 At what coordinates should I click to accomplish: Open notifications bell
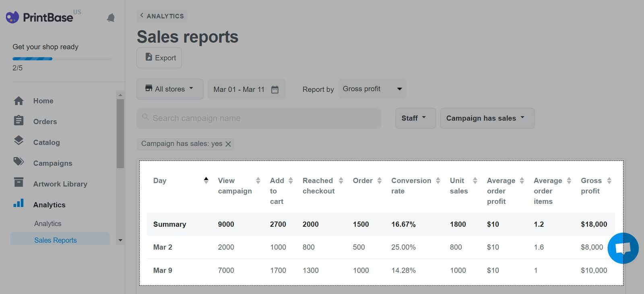(x=111, y=18)
